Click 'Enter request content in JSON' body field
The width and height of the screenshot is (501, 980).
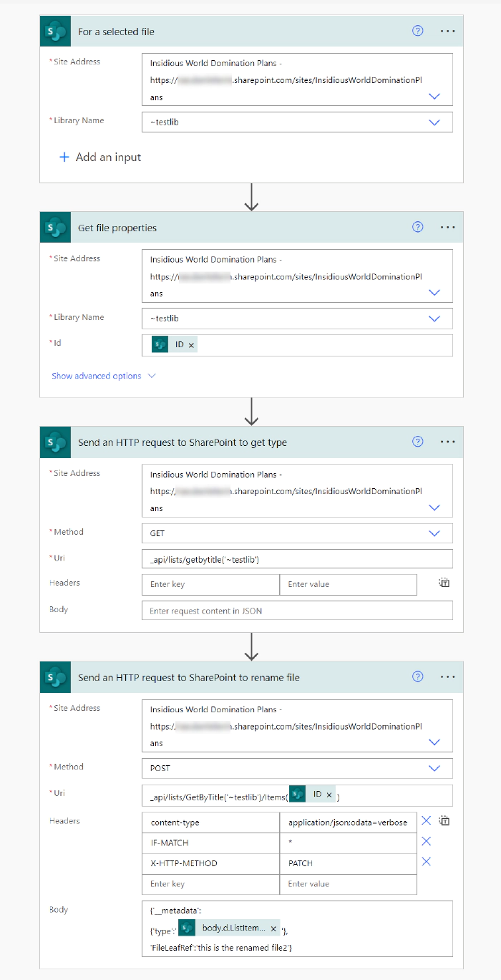point(297,611)
